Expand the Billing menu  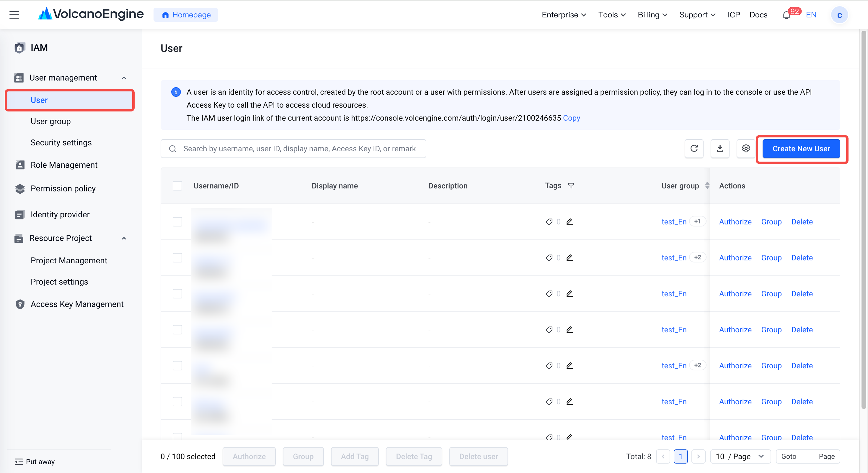coord(652,15)
